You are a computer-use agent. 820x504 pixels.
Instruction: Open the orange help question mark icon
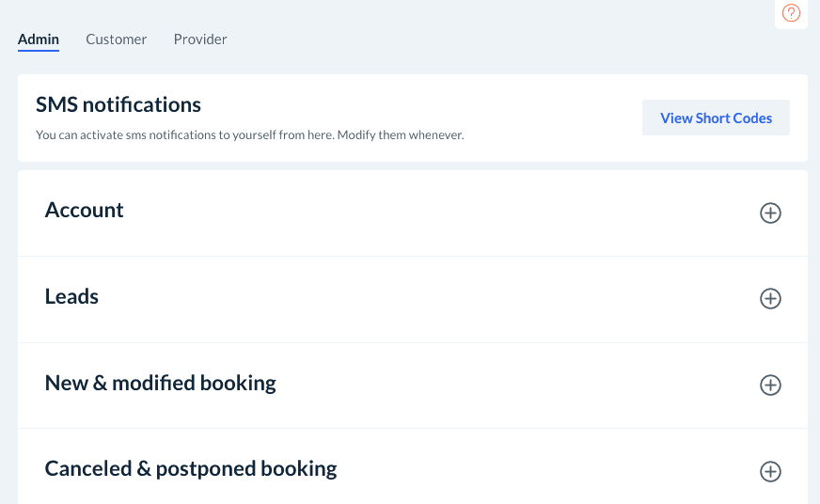(x=791, y=13)
